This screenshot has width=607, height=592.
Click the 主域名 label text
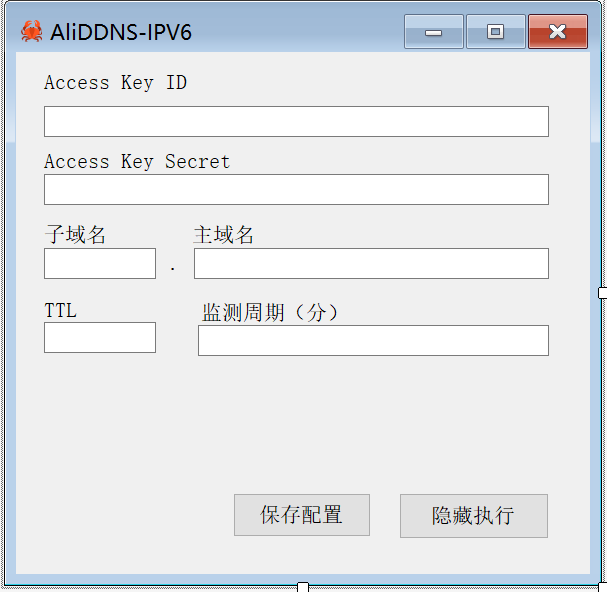(x=223, y=235)
